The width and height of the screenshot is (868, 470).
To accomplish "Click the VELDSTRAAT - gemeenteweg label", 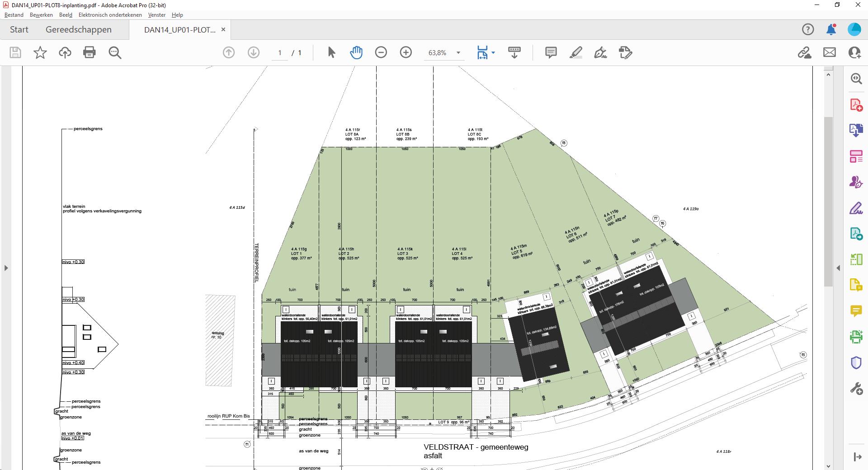I will coord(476,447).
